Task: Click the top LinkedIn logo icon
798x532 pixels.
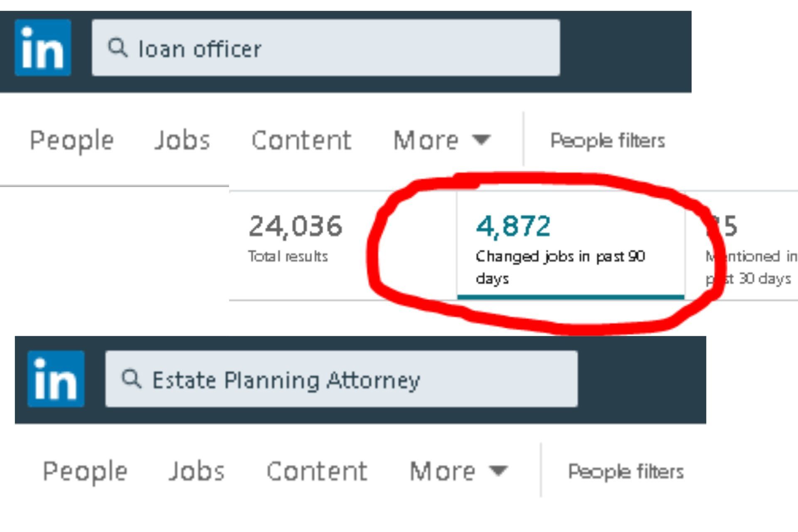Action: 43,48
